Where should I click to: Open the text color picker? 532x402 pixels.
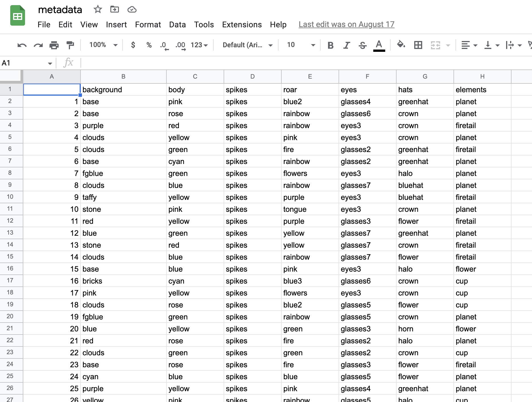point(379,45)
